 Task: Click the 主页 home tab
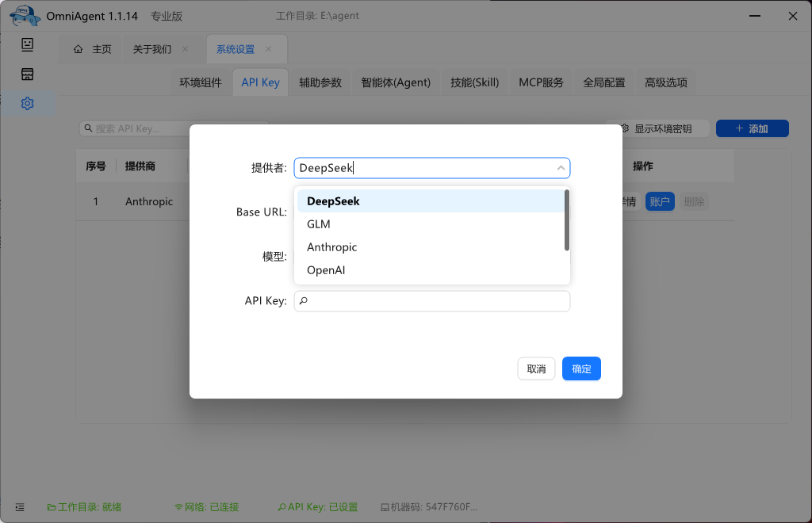tap(93, 49)
